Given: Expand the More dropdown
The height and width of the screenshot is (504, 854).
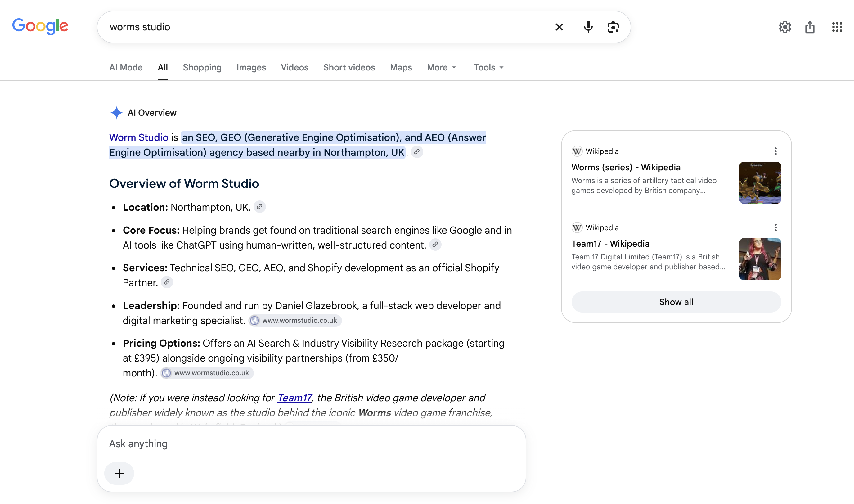Looking at the screenshot, I should click(442, 67).
